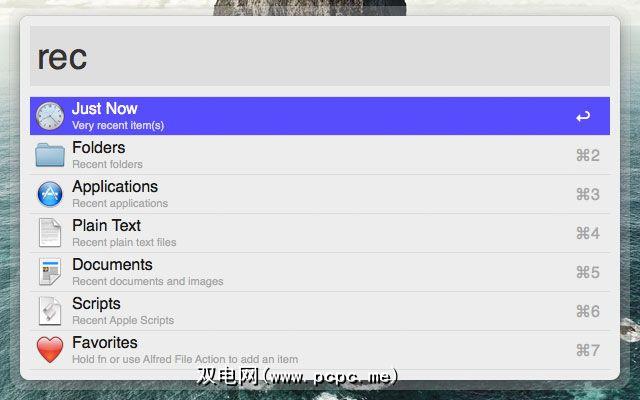
Task: Click the ⌘3 shortcut label
Action: coord(588,194)
